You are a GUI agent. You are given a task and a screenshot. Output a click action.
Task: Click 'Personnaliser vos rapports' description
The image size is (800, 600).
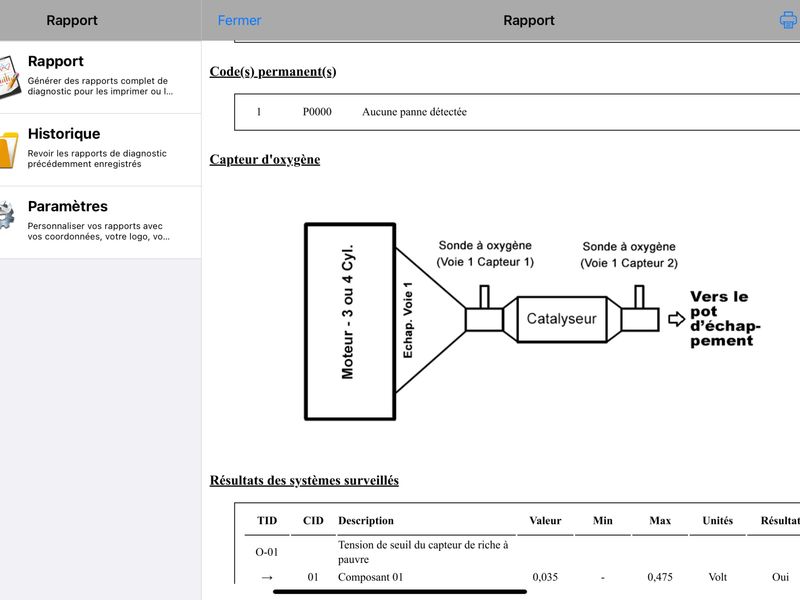[98, 231]
